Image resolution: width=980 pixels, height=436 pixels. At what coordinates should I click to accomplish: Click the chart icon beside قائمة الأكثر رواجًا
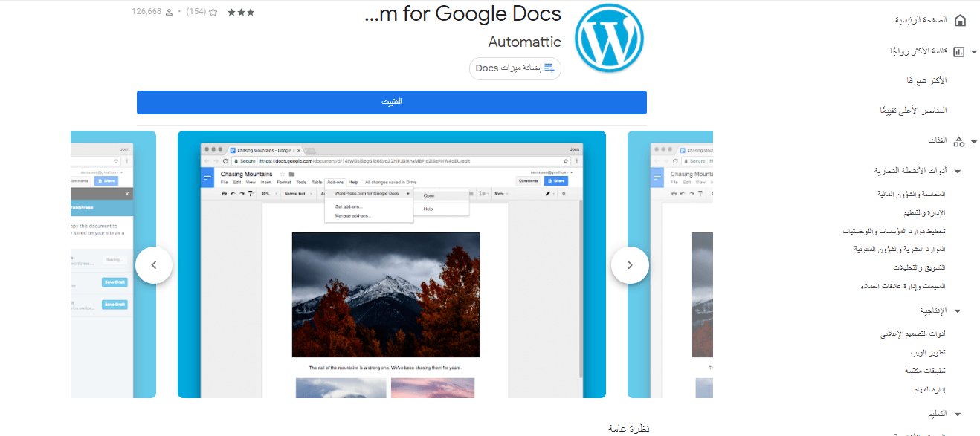click(959, 52)
